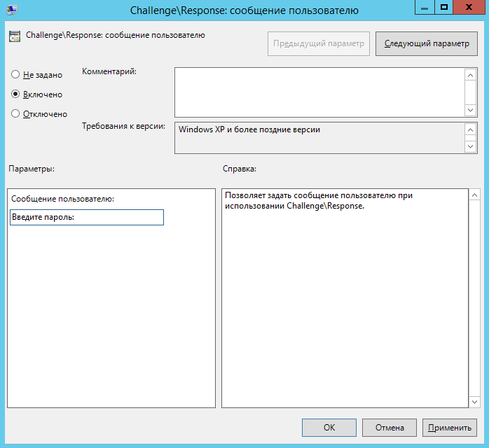Click inside the Комментарий text area
The height and width of the screenshot is (448, 489).
tap(318, 92)
